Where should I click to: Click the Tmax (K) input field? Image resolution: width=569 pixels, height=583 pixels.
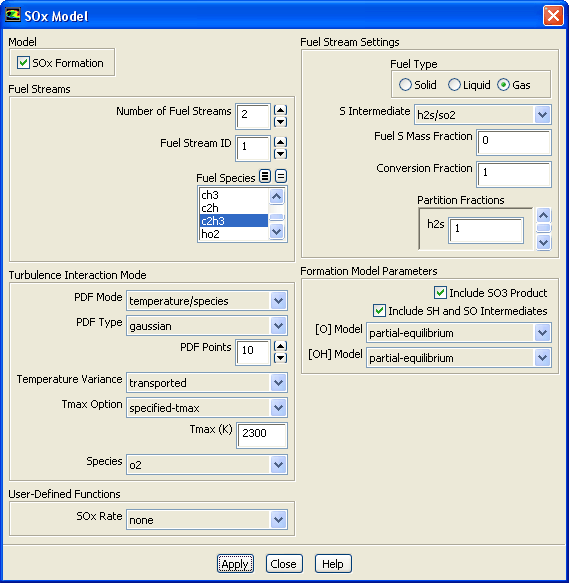(262, 435)
